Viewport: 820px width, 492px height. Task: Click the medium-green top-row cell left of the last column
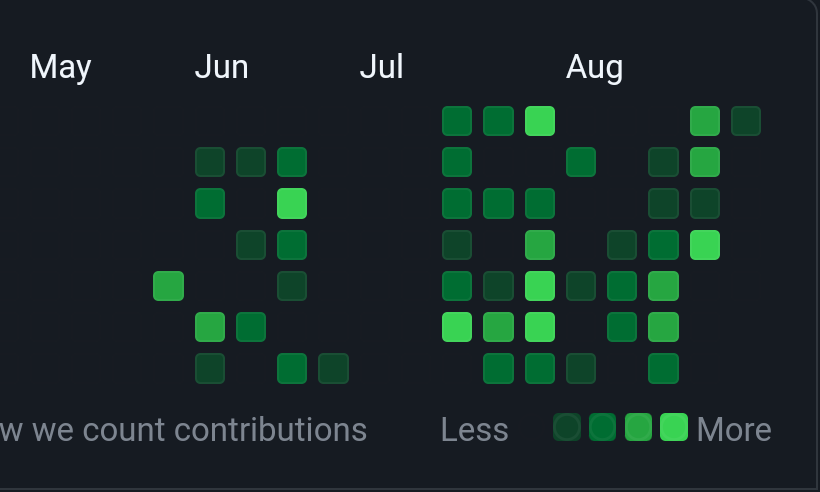click(x=705, y=121)
